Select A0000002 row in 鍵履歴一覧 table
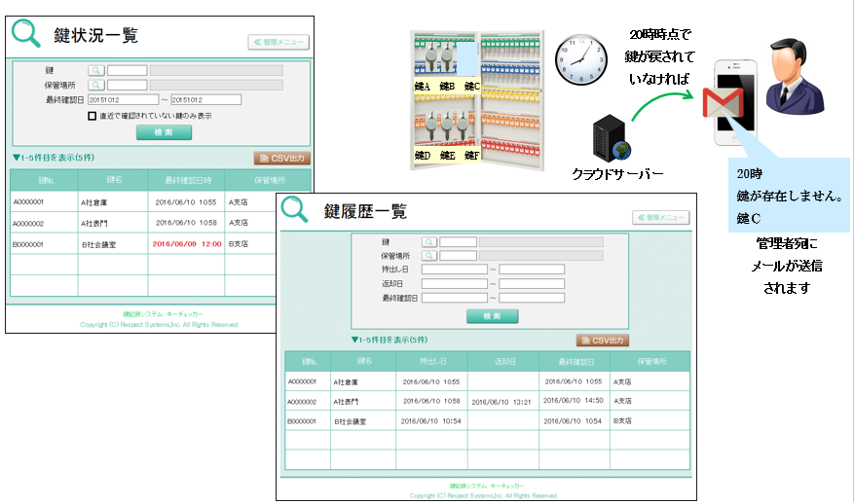 click(488, 401)
